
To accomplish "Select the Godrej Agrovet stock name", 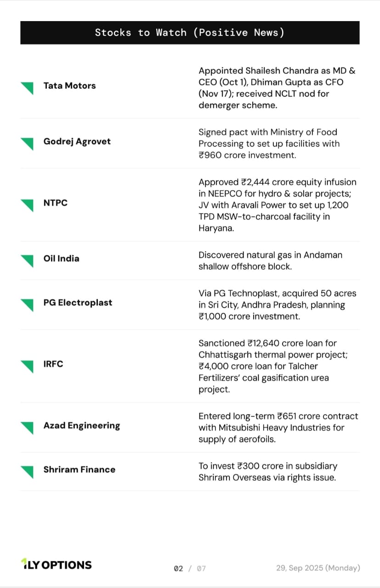I will 77,141.
